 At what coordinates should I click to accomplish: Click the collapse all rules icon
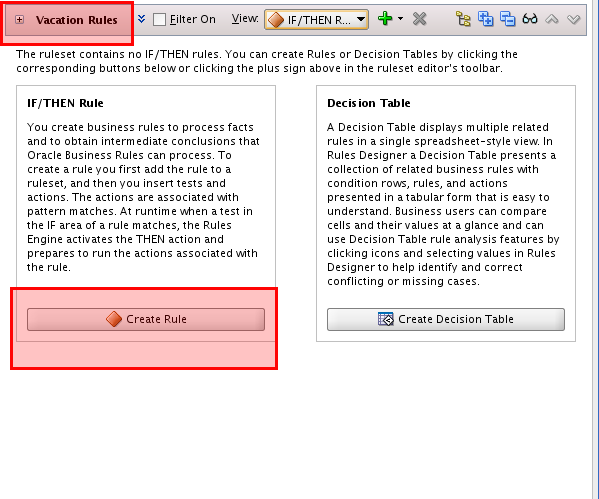(x=508, y=19)
